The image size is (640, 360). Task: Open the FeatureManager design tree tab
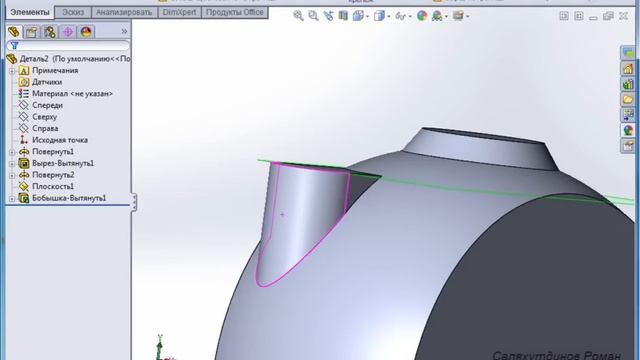(14, 32)
